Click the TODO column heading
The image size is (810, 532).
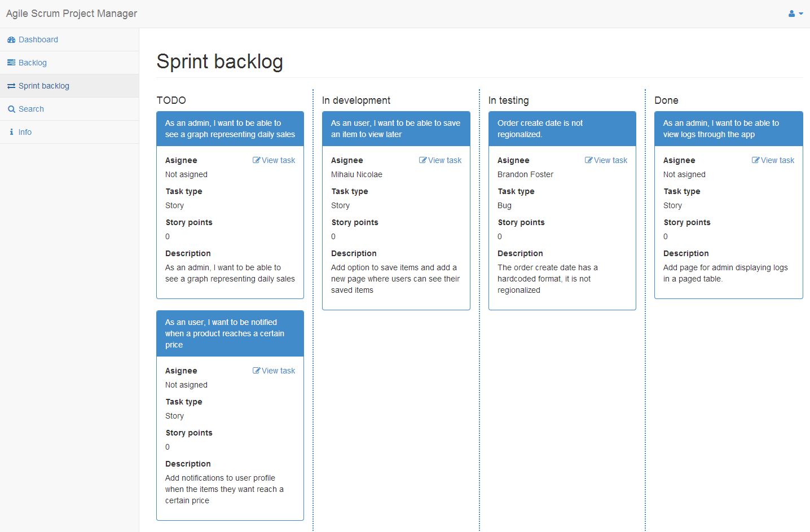point(171,100)
